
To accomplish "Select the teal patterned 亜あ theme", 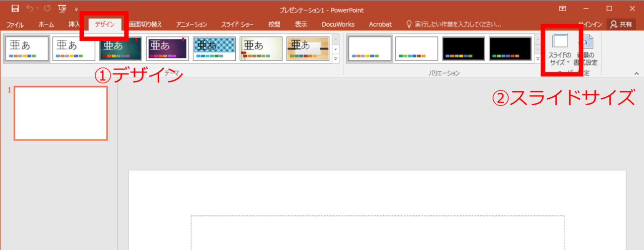I will (214, 48).
